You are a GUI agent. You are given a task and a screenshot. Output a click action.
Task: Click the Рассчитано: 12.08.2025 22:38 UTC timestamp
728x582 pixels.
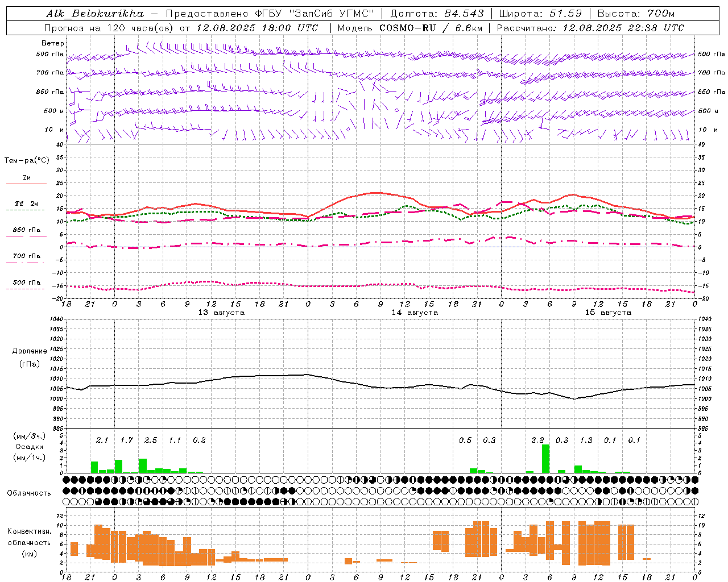(x=591, y=28)
